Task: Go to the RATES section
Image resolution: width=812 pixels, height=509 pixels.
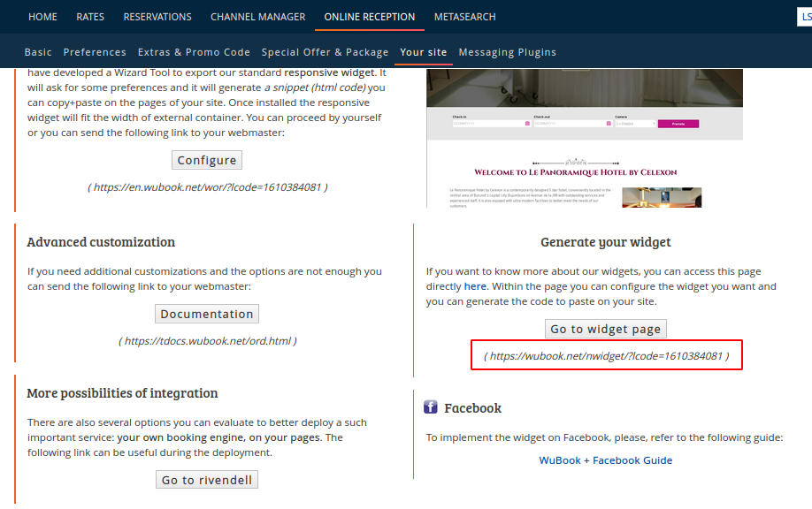Action: click(x=90, y=17)
